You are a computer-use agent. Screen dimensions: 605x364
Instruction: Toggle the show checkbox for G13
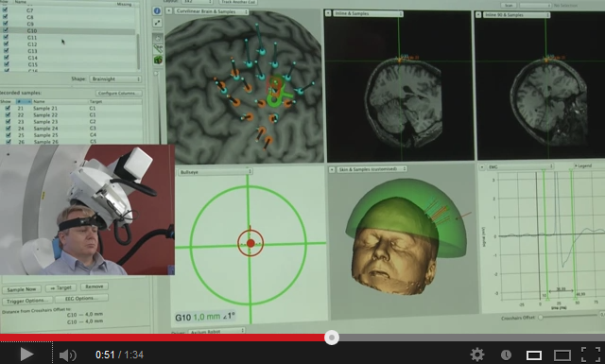click(x=6, y=50)
